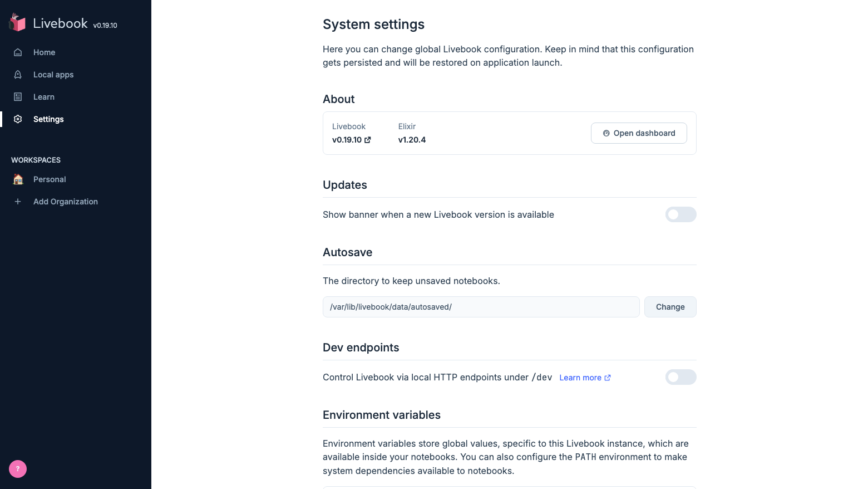
Task: Click the Autosave section heading
Action: point(348,252)
